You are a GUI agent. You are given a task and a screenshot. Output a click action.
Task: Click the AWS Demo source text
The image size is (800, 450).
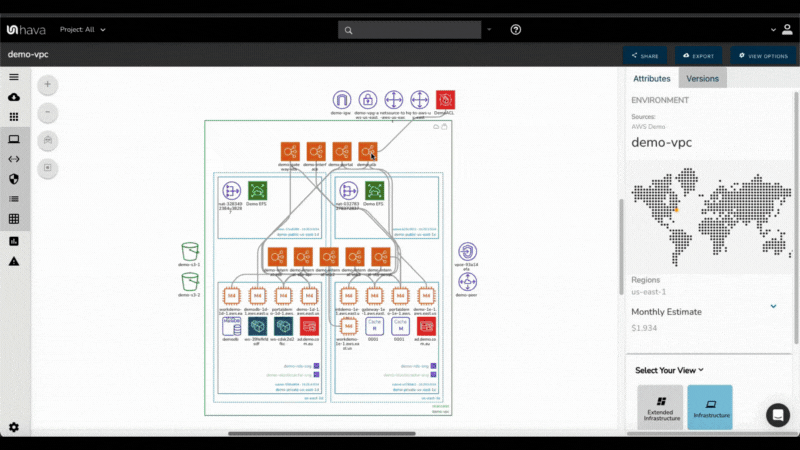(x=648, y=127)
